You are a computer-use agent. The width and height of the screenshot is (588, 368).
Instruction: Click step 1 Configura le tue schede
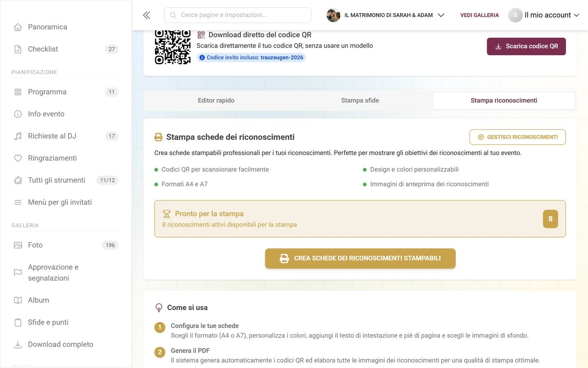click(x=205, y=326)
